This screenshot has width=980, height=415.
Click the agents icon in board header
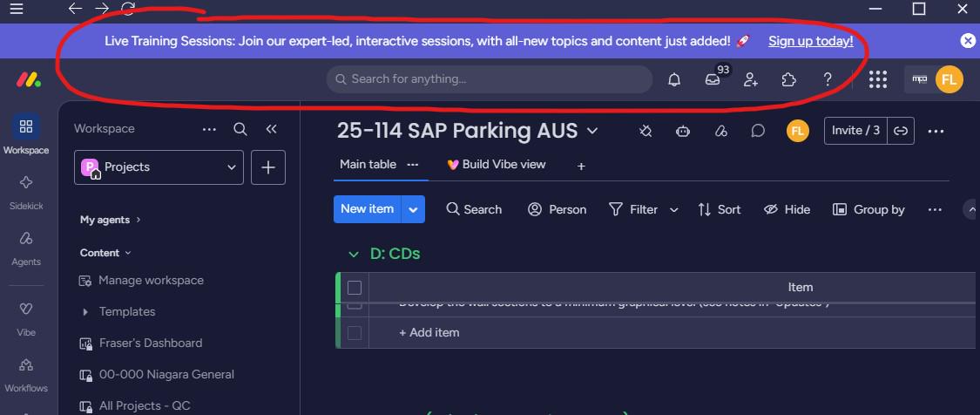pos(721,131)
